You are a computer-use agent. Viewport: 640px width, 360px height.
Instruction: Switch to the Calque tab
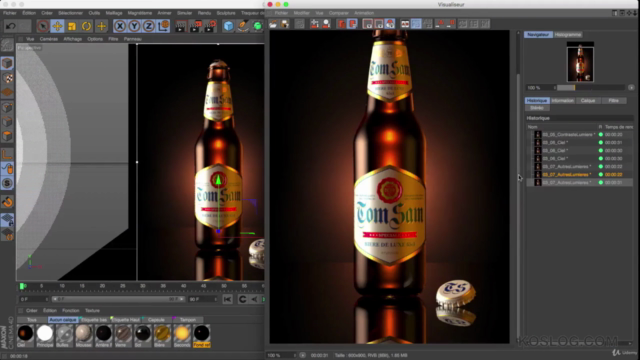(x=588, y=100)
